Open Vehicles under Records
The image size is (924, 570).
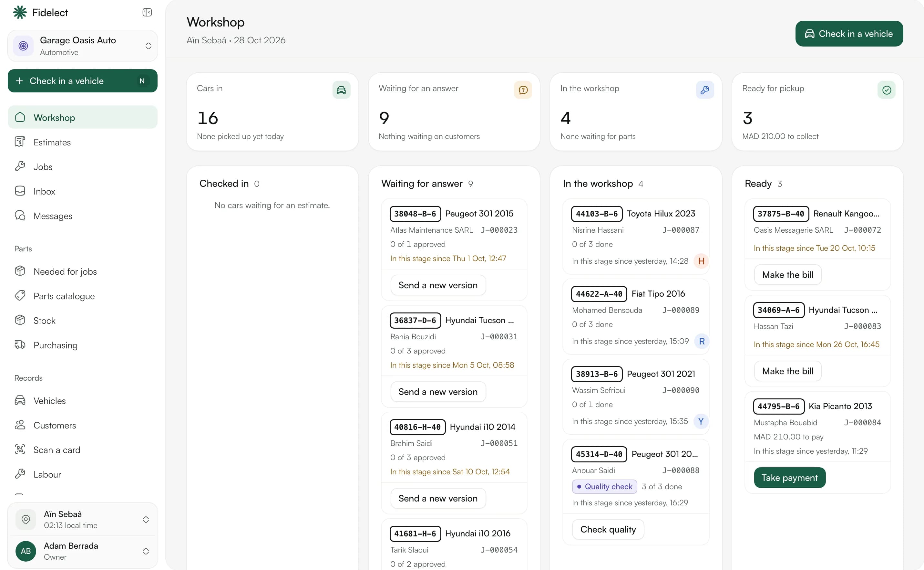83,400
